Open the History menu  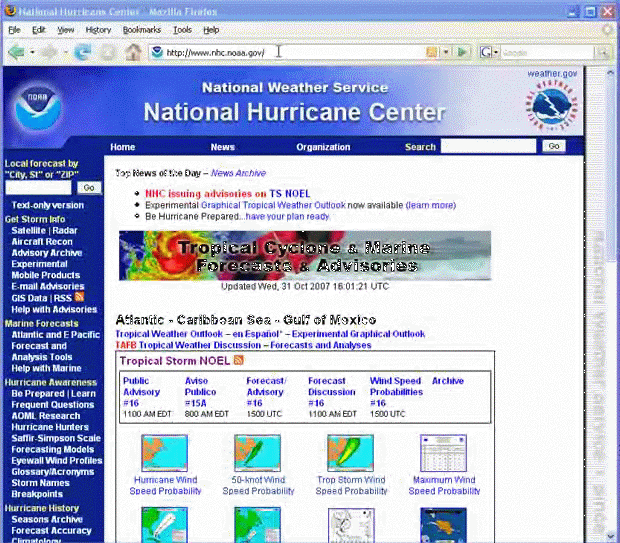click(98, 30)
